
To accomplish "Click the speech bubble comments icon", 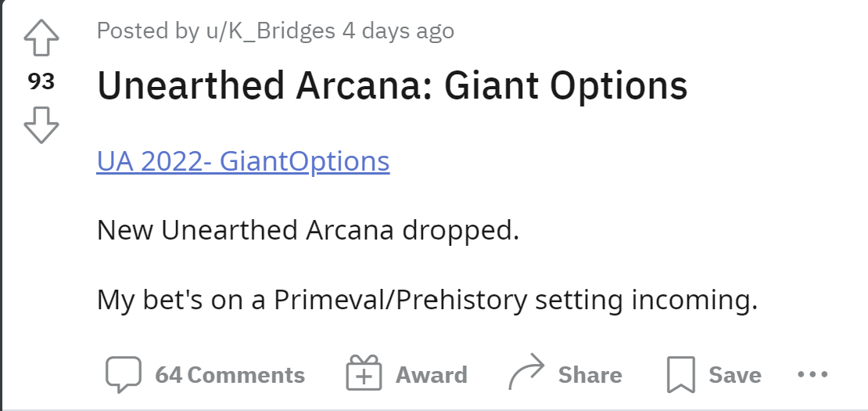I will tap(123, 375).
